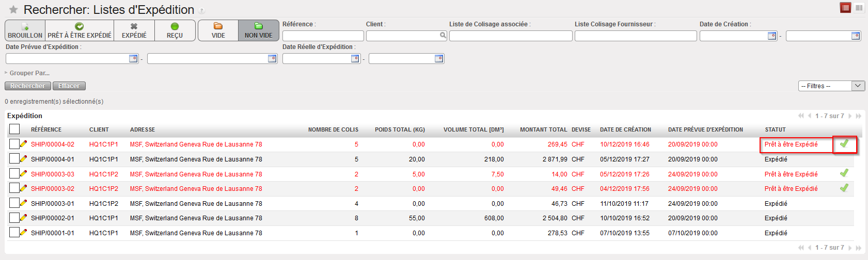The image size is (868, 260).
Task: Click green checkmark on SHIP/00004-02 row
Action: [844, 144]
